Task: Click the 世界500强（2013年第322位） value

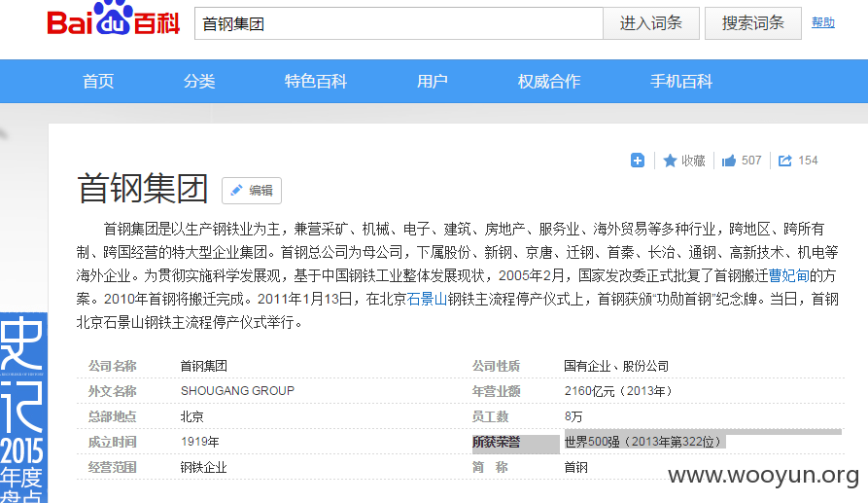Action: tap(644, 442)
